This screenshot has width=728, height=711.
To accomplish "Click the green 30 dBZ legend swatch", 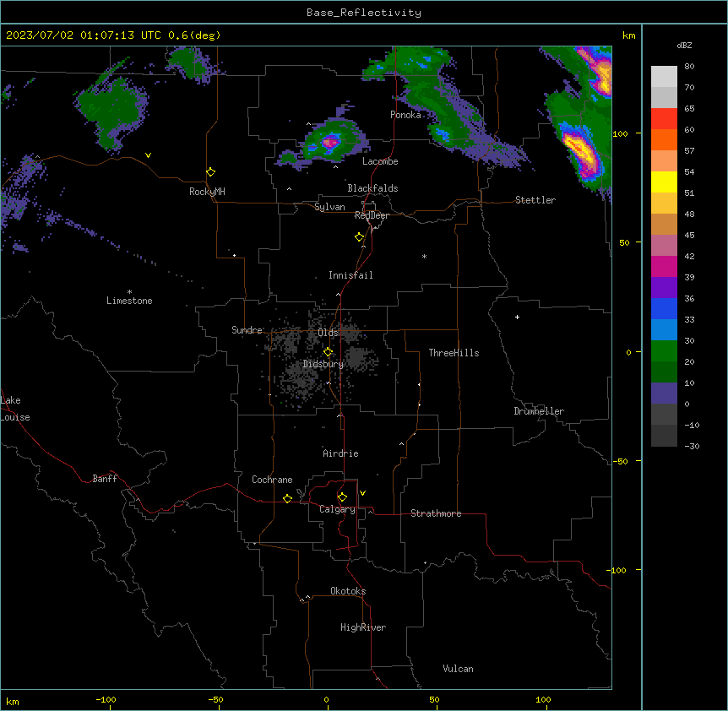I will pyautogui.click(x=664, y=351).
